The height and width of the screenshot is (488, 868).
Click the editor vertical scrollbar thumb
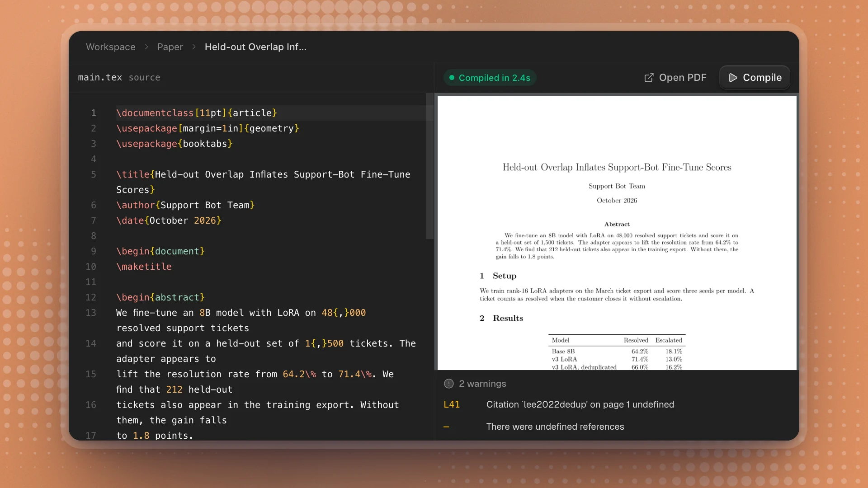click(x=429, y=166)
